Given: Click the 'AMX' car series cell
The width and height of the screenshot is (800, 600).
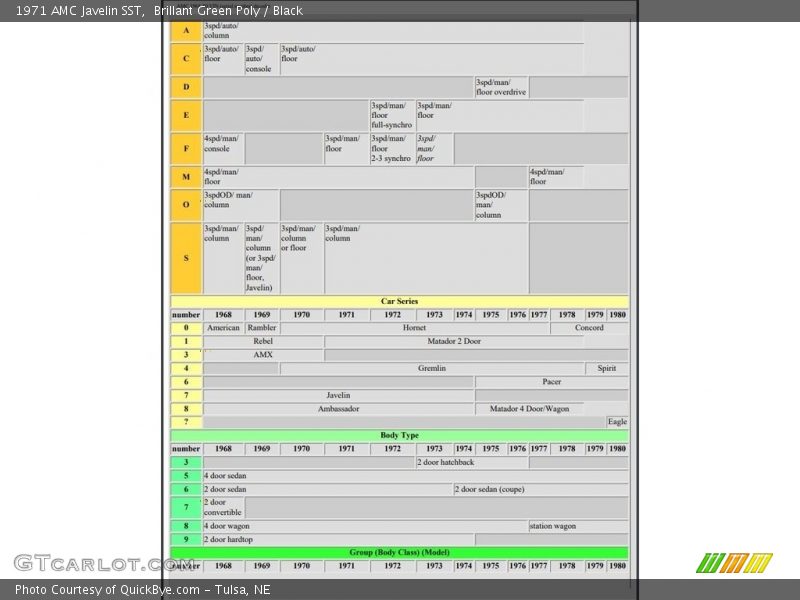Looking at the screenshot, I should 263,355.
